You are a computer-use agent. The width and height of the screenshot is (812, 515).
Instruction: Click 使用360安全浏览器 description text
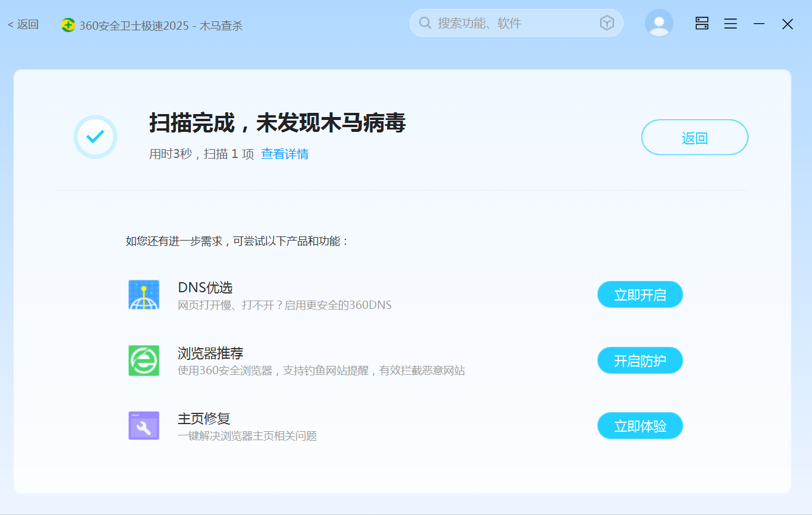tap(321, 371)
